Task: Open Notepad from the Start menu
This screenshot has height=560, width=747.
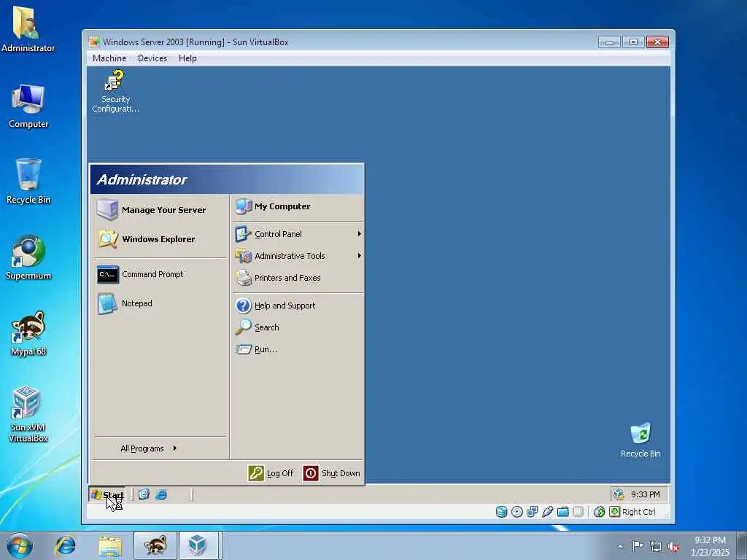Action: [x=160, y=303]
